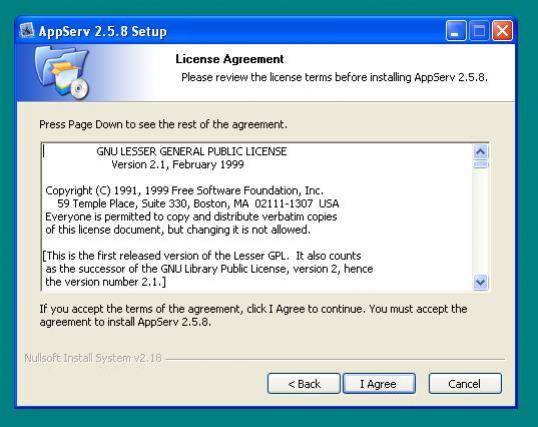The image size is (538, 427).
Task: Click the scrollbar down arrow in license box
Action: tap(480, 282)
